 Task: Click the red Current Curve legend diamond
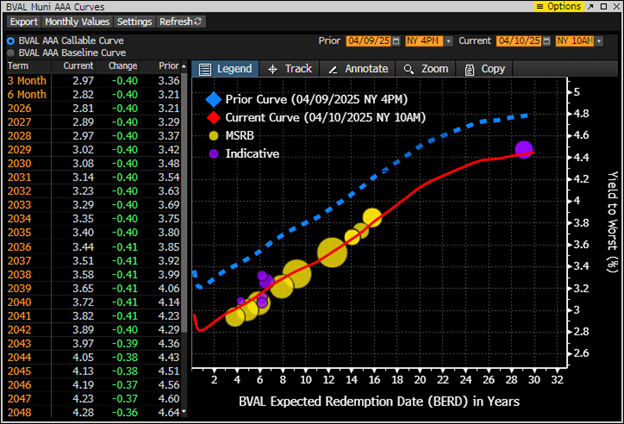tap(214, 118)
